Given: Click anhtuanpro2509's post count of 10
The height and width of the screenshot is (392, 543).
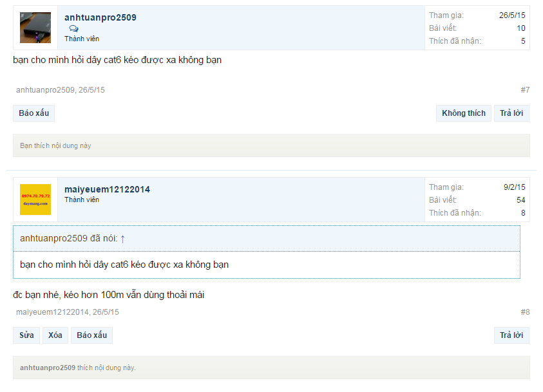Looking at the screenshot, I should pos(520,28).
